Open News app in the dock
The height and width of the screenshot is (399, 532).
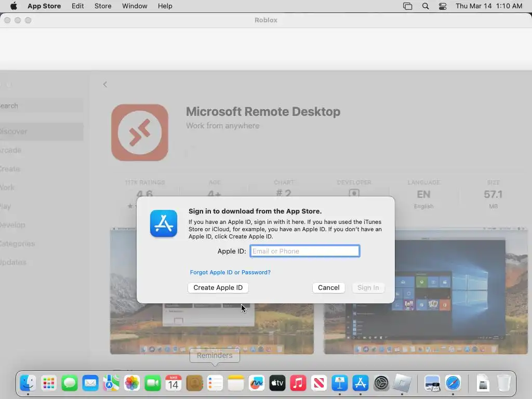click(x=319, y=383)
